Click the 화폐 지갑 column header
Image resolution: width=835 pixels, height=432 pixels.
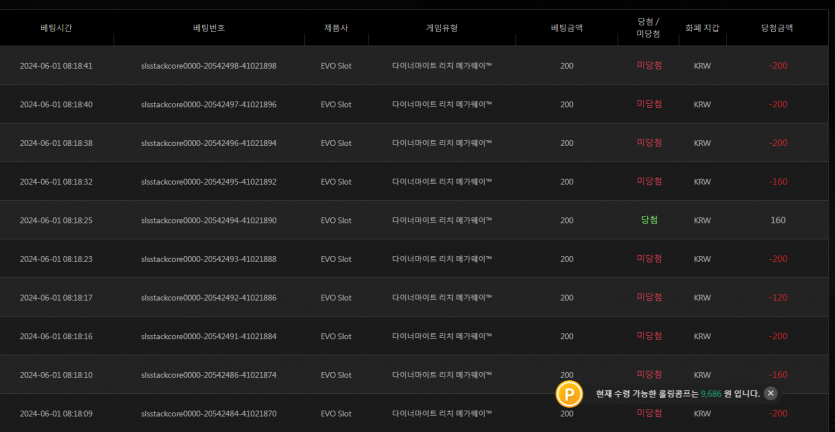[x=702, y=28]
